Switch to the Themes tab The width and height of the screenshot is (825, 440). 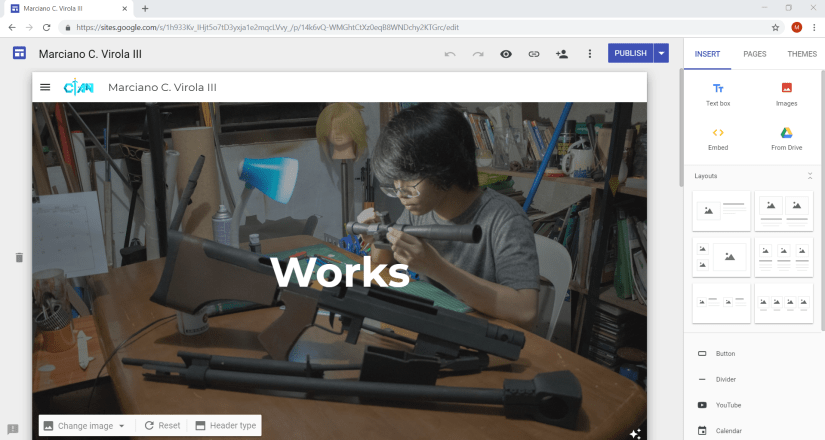(801, 54)
